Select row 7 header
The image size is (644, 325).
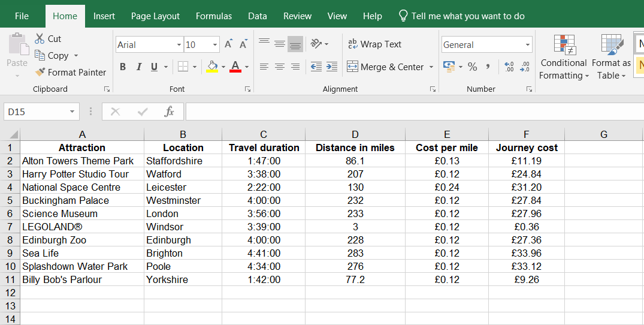[10, 227]
